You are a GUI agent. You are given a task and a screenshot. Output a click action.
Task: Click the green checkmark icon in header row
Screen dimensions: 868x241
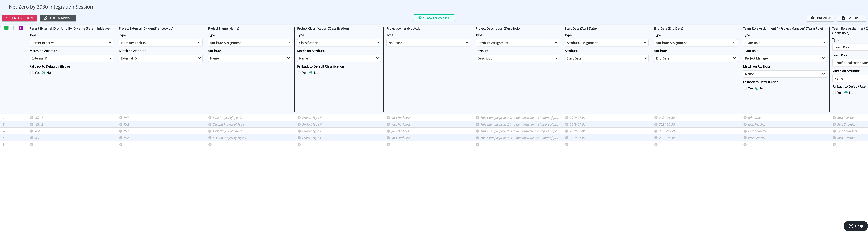(6, 28)
